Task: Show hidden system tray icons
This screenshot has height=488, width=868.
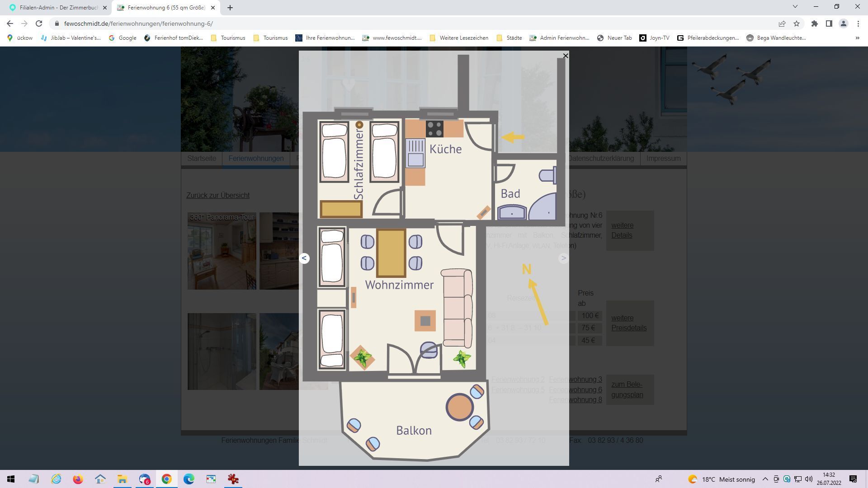Action: pyautogui.click(x=765, y=479)
